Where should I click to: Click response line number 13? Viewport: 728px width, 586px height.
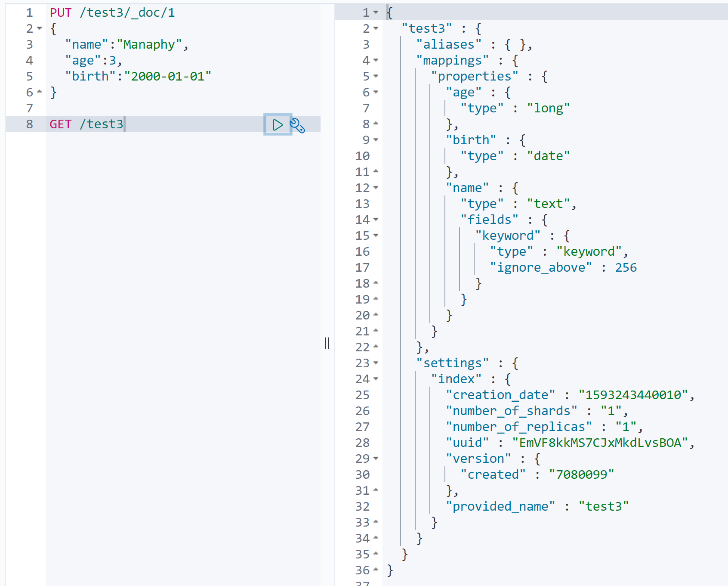click(362, 204)
